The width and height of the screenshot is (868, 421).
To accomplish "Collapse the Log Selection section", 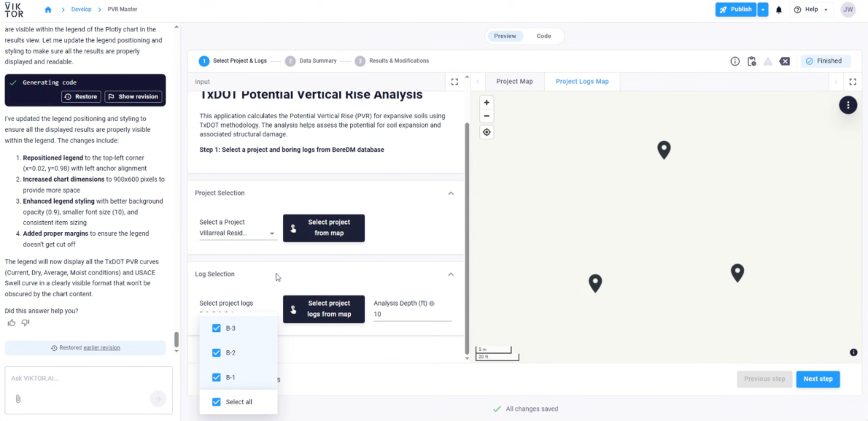I will point(451,274).
